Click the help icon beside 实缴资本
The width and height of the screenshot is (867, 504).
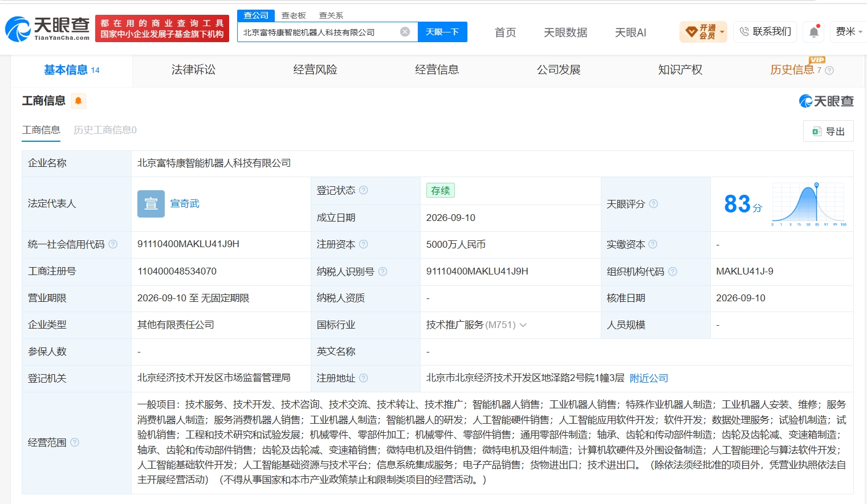pyautogui.click(x=653, y=244)
